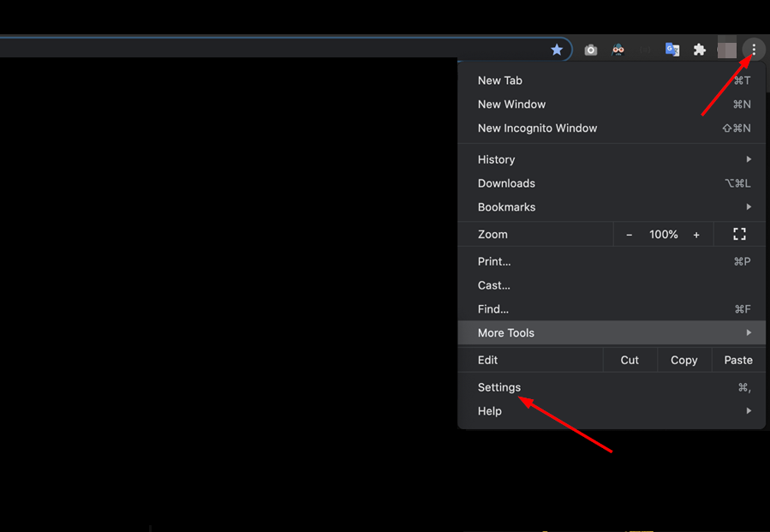This screenshot has width=770, height=532.
Task: Click the Copy button
Action: coord(684,360)
